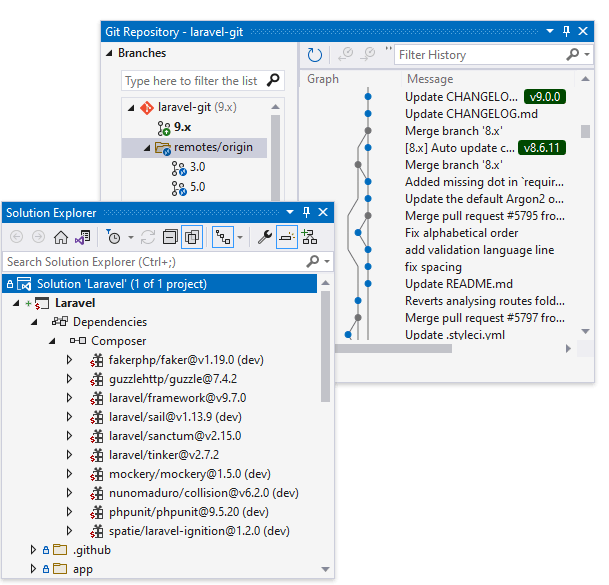Toggle Preview Selected Items button
The image size is (609, 585).
(287, 237)
